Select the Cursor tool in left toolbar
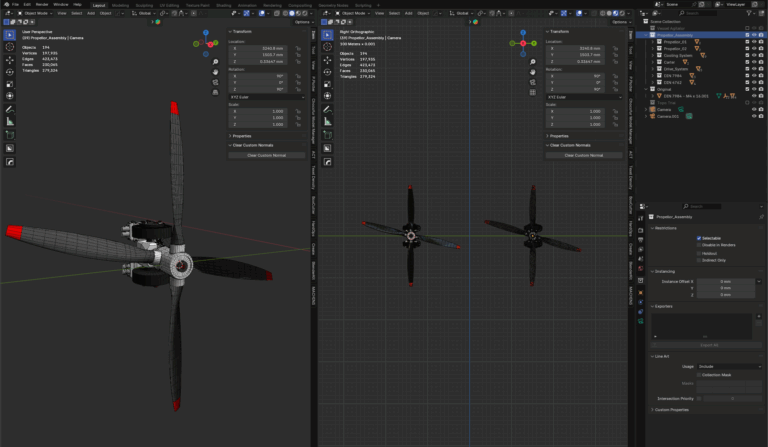Image resolution: width=768 pixels, height=447 pixels. (x=10, y=46)
